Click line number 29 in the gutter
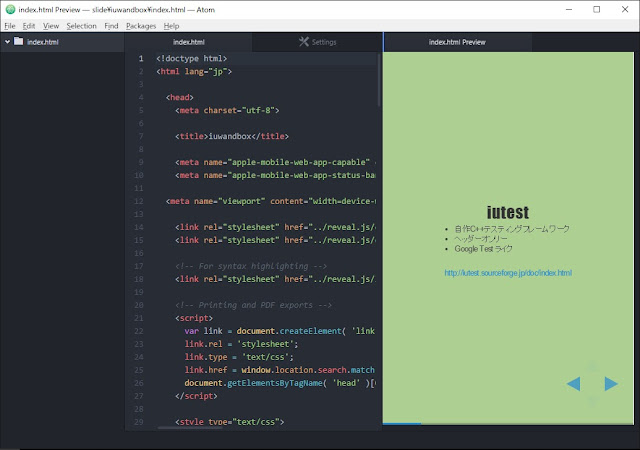 point(139,422)
